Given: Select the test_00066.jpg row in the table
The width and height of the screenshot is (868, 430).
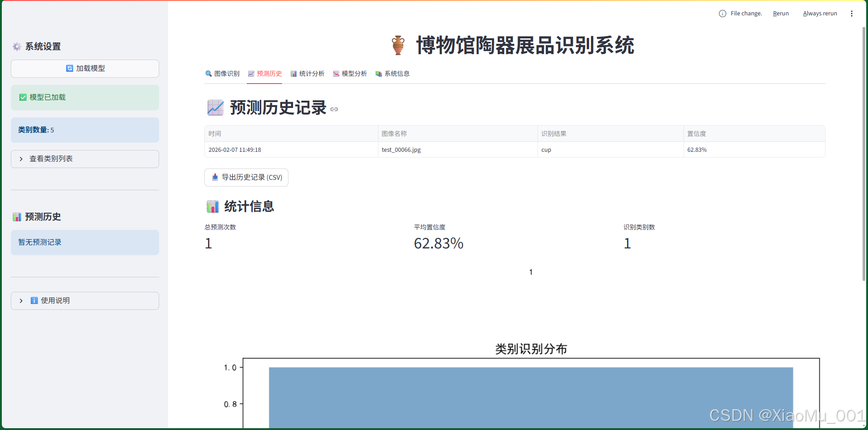Looking at the screenshot, I should 401,150.
